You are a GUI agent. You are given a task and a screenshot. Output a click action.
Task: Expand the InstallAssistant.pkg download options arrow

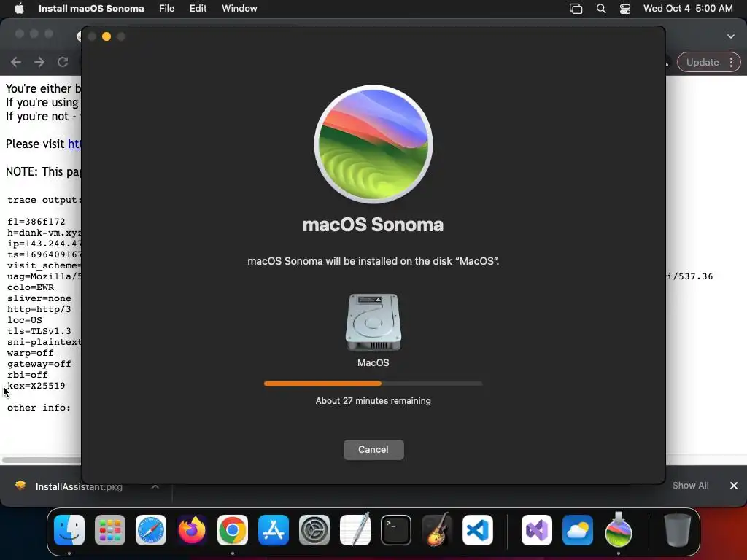[x=155, y=486]
